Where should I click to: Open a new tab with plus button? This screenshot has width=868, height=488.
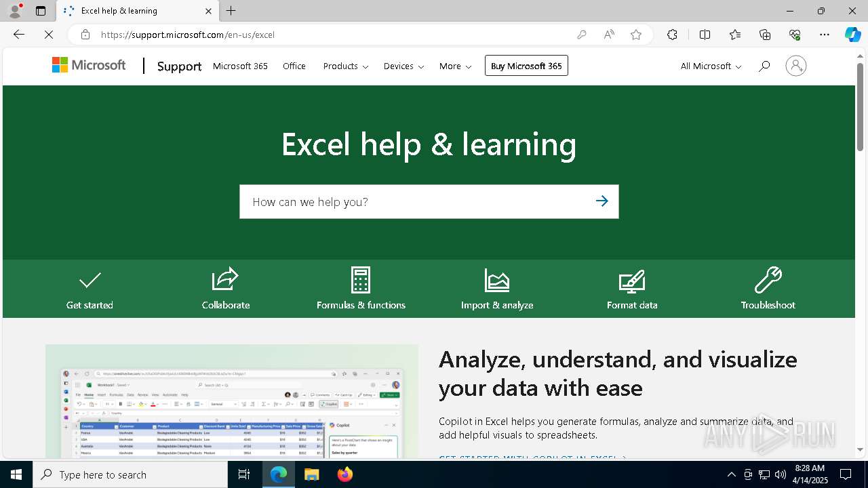[x=231, y=11]
